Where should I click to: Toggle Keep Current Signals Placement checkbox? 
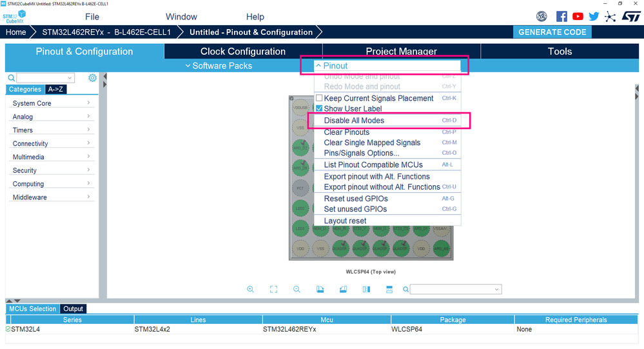click(319, 98)
